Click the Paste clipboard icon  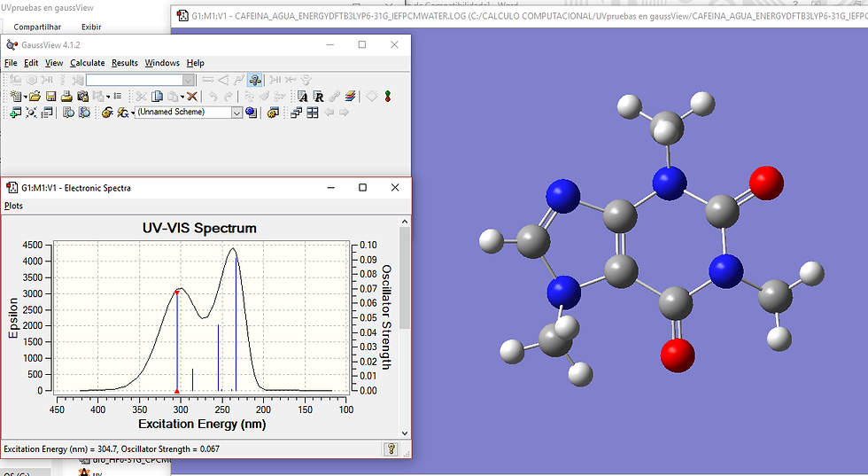(x=173, y=97)
